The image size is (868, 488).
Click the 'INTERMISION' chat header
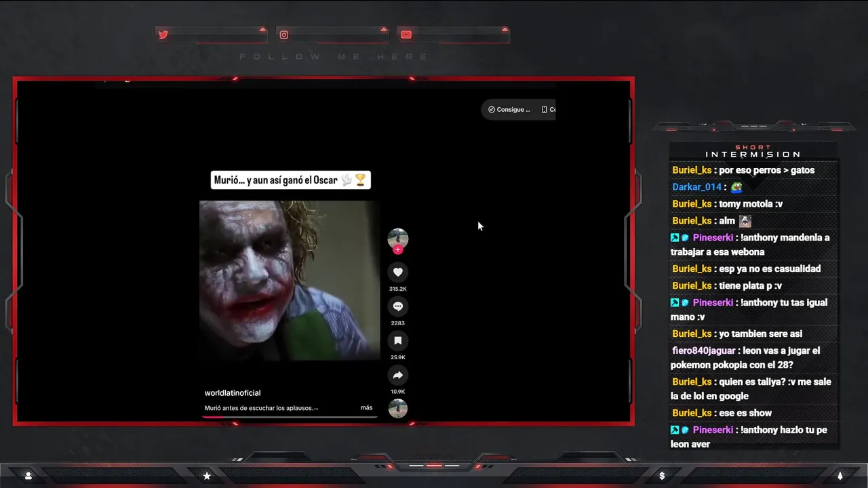coord(753,155)
